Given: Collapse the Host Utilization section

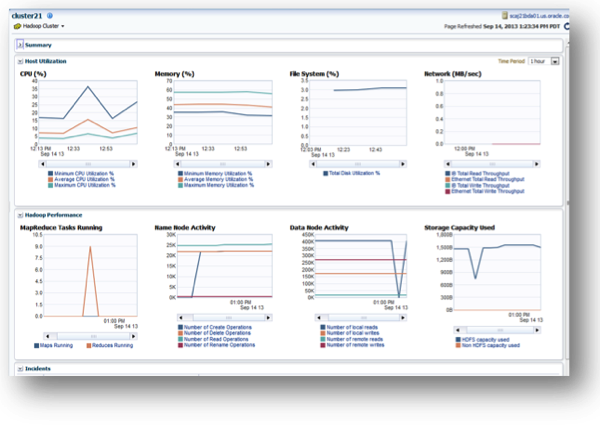Looking at the screenshot, I should [20, 61].
